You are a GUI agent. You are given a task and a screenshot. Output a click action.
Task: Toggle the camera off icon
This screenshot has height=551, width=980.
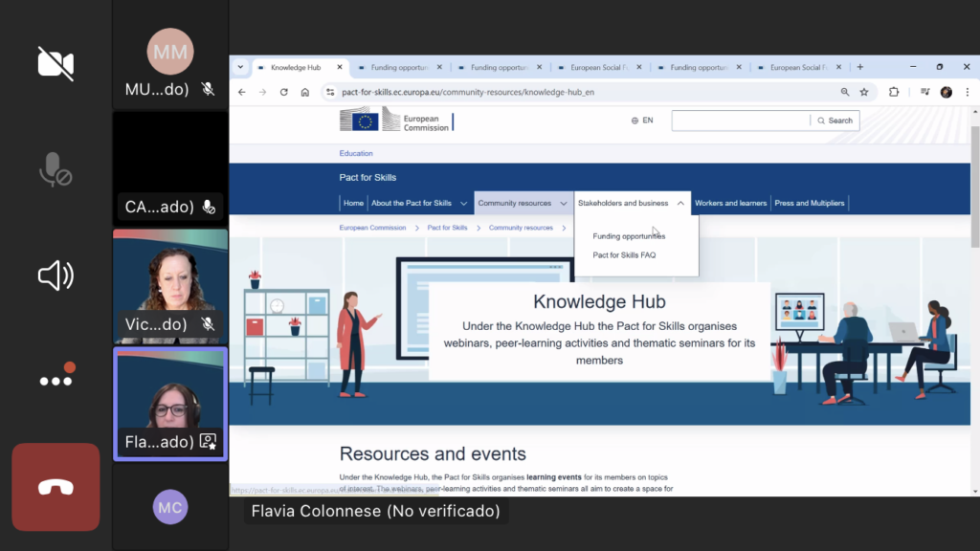point(56,63)
